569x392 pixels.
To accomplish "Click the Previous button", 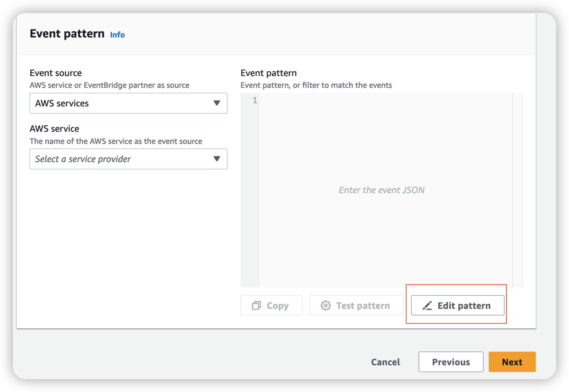I will tap(451, 362).
